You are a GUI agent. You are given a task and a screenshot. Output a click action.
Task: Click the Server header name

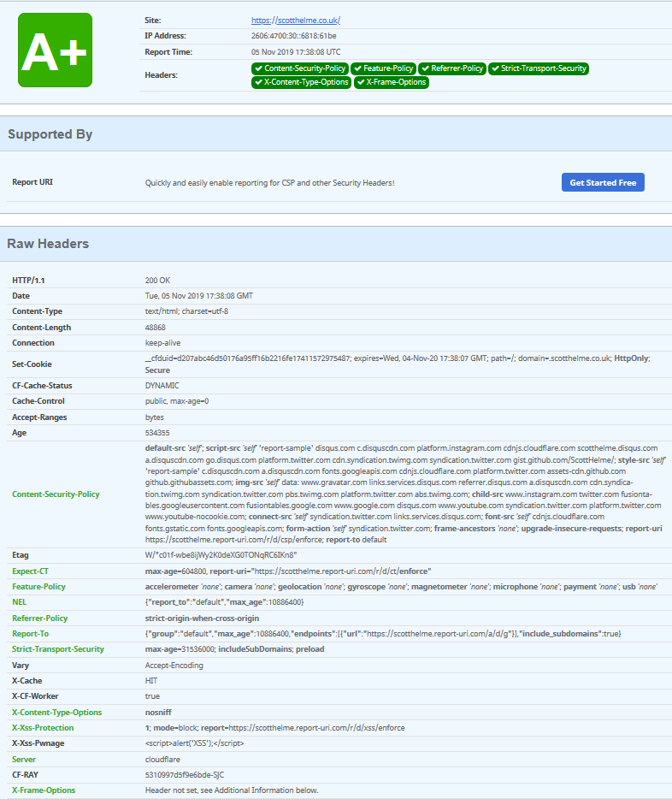pos(24,760)
